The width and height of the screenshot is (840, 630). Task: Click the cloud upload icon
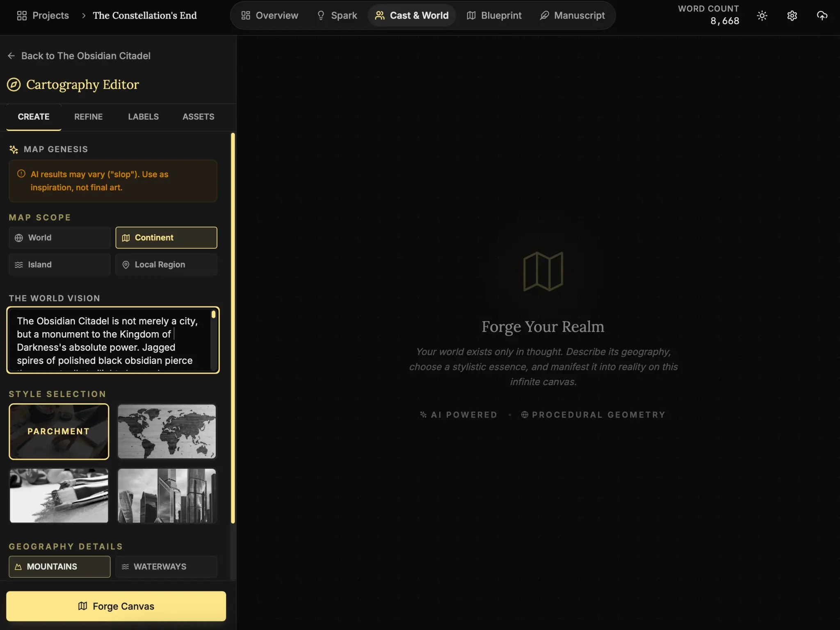coord(822,16)
